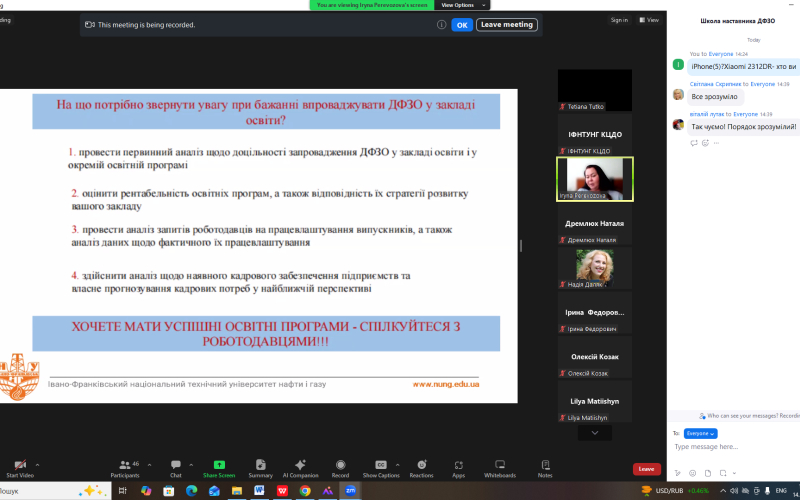The image size is (800, 500).
Task: Open the Chat button in meeting toolbar
Action: [x=176, y=468]
